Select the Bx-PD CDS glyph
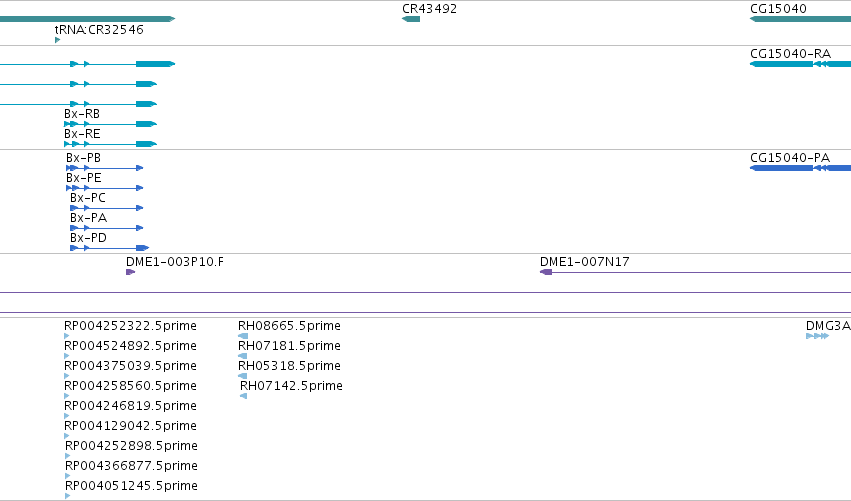Viewport: 851px width, 501px height. point(109,248)
